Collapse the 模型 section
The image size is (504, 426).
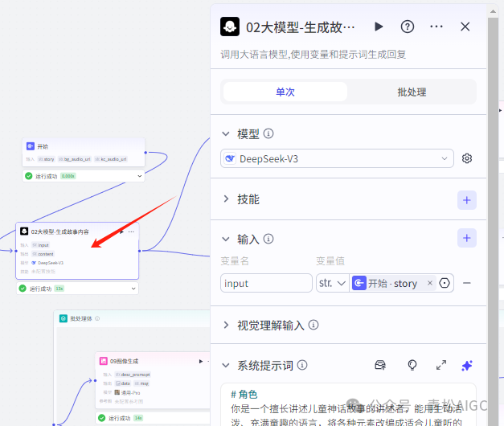click(226, 133)
